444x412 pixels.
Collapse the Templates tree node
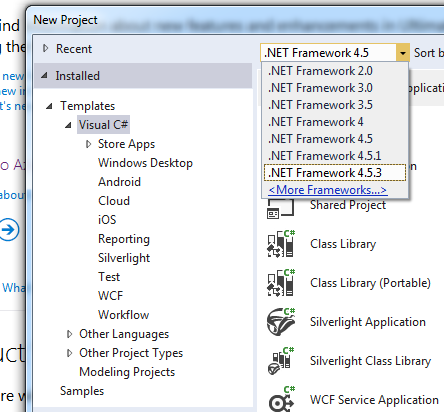pyautogui.click(x=49, y=106)
